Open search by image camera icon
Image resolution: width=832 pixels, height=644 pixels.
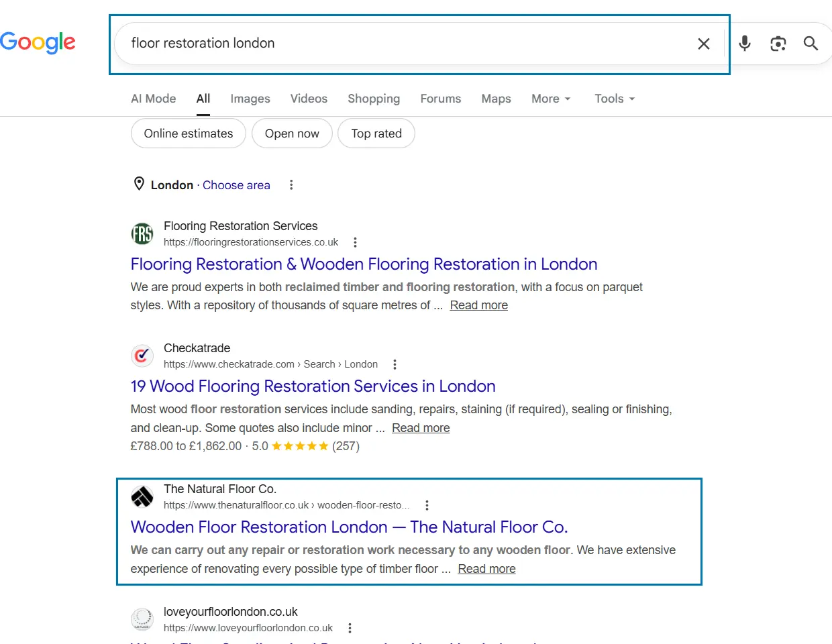[x=778, y=44]
